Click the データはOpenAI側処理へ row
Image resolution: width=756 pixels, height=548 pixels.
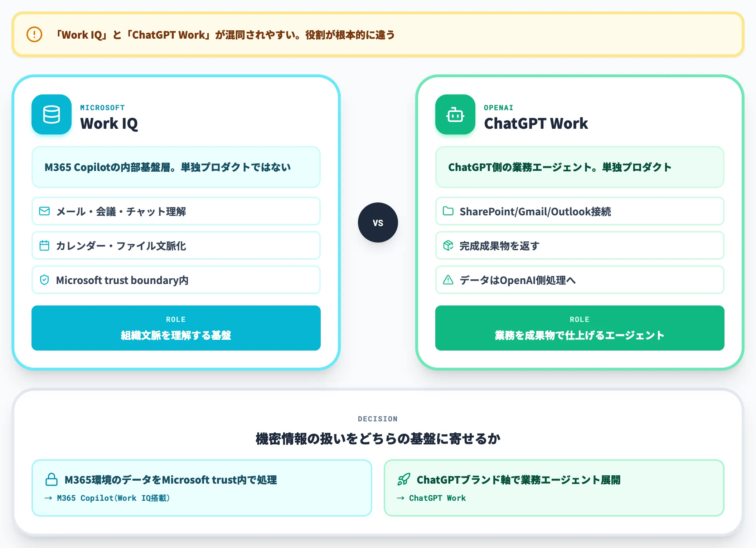click(x=580, y=280)
